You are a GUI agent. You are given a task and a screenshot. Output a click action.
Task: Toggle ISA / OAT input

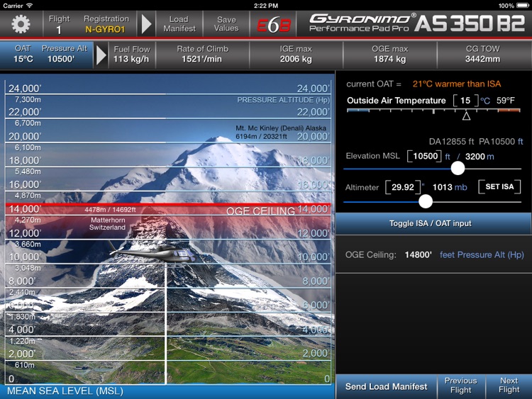coord(433,223)
